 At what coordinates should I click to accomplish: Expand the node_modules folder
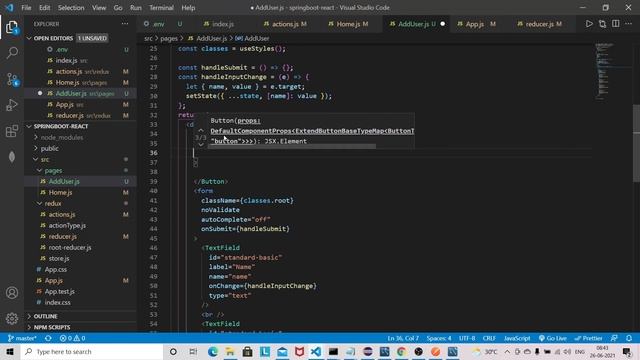(x=62, y=138)
